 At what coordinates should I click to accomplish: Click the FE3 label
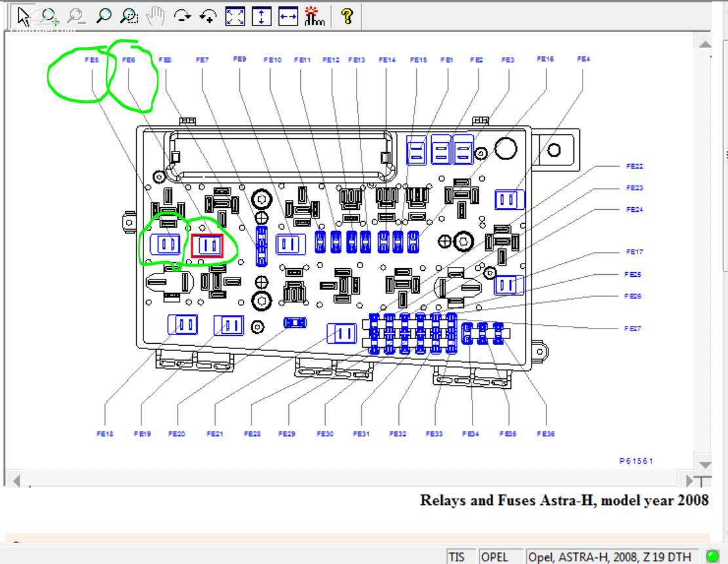point(508,60)
